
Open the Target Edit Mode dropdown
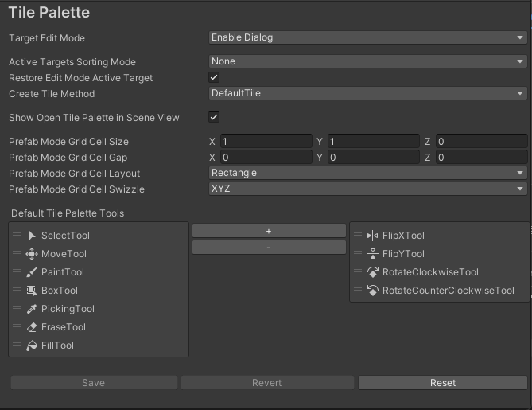pyautogui.click(x=367, y=37)
